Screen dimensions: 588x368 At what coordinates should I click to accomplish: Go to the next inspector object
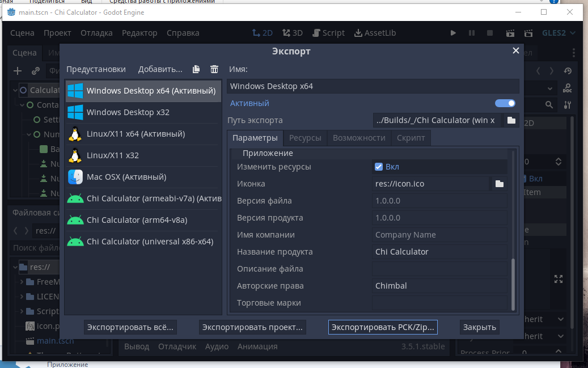coord(552,70)
